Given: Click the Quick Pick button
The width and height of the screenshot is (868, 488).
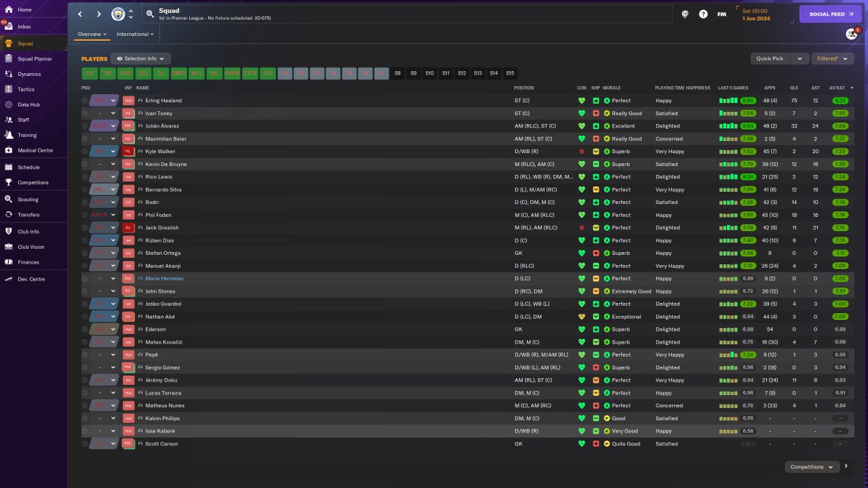Looking at the screenshot, I should tap(770, 59).
